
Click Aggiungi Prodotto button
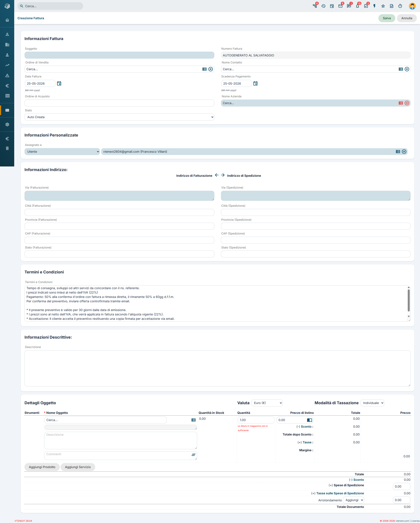[x=42, y=467]
